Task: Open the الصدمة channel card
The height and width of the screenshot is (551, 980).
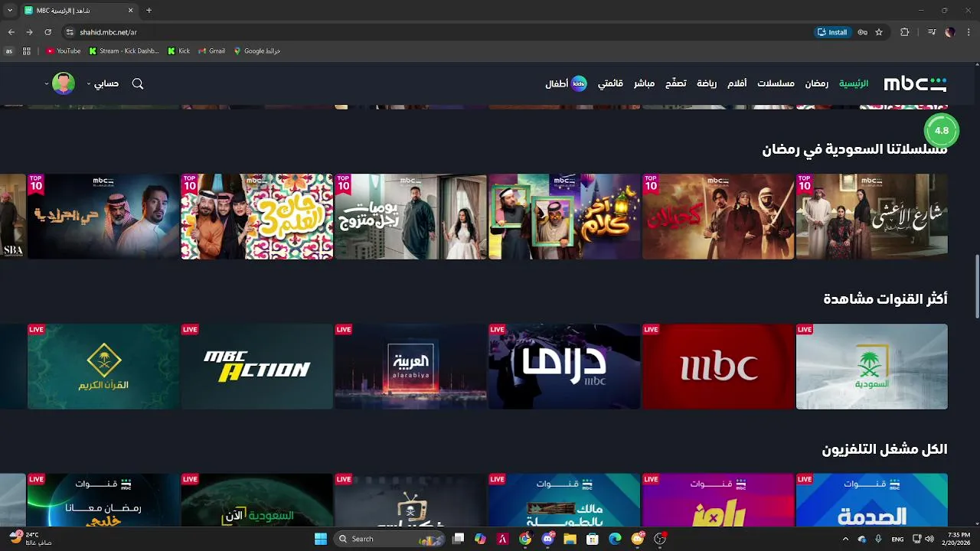Action: (872, 500)
